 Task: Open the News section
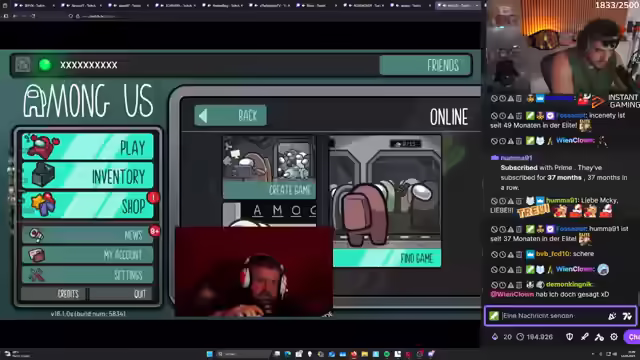click(x=88, y=235)
